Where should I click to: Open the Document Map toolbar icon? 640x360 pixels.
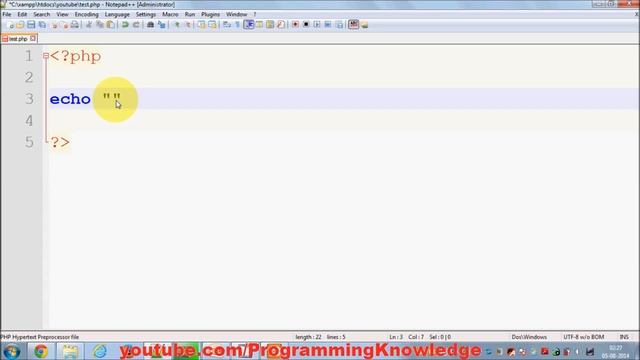(x=270, y=25)
